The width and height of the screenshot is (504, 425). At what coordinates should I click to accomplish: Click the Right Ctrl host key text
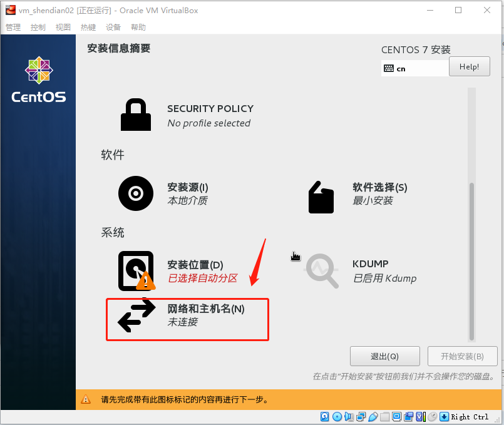coord(470,417)
